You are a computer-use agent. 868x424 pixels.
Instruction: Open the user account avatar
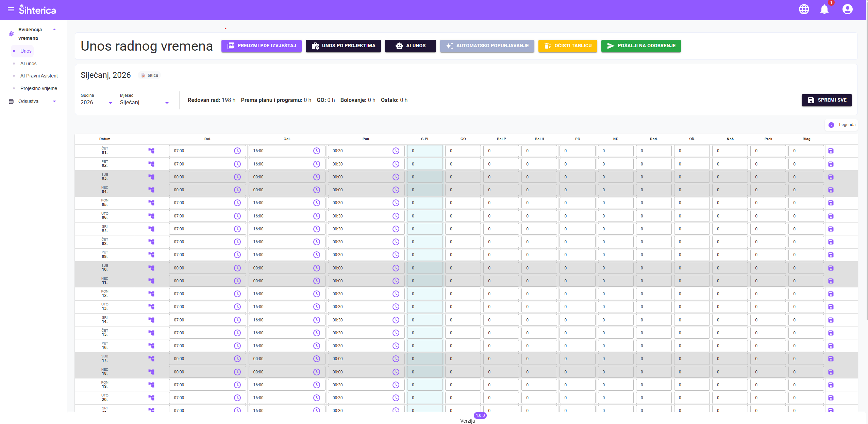(x=847, y=10)
